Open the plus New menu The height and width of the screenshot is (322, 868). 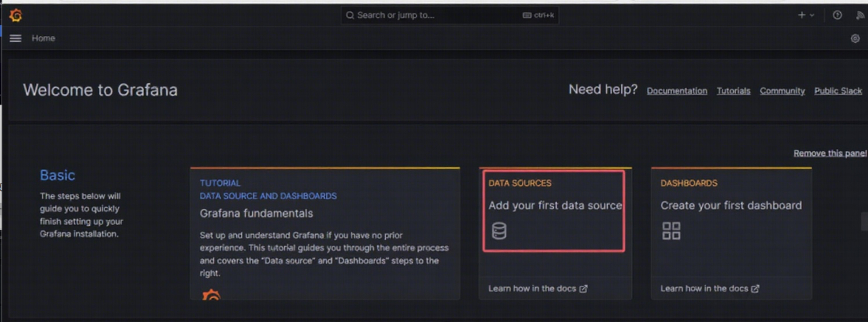pyautogui.click(x=806, y=16)
